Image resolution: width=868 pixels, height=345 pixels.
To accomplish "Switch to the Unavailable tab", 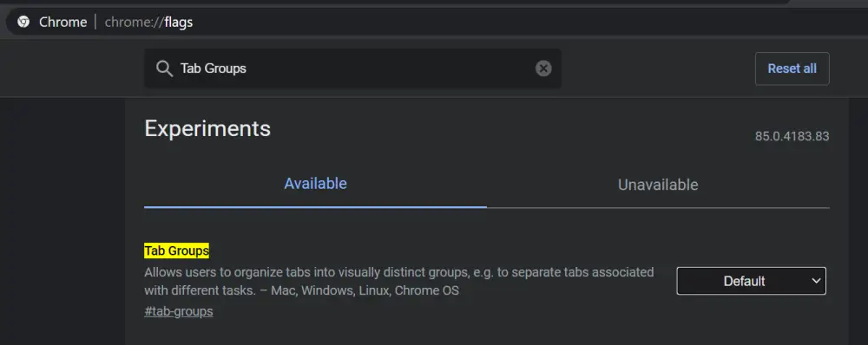I will (x=658, y=184).
